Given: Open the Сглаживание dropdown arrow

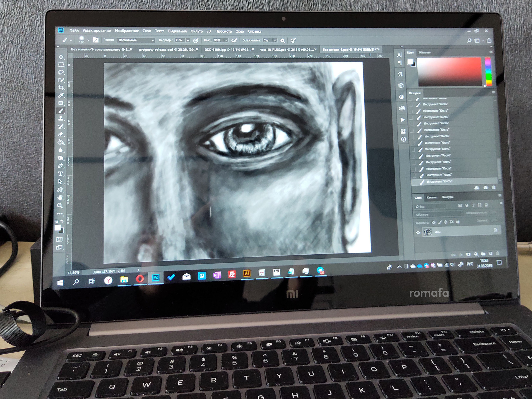Looking at the screenshot, I should tap(275, 40).
